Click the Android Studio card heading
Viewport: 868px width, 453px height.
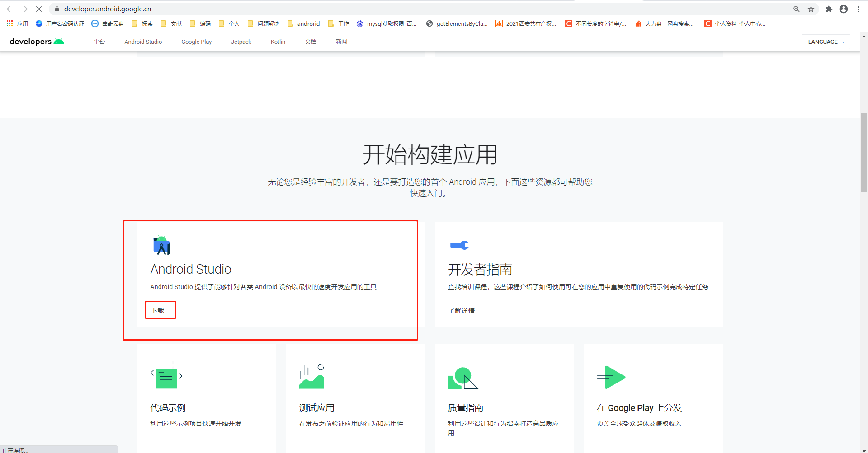click(191, 269)
